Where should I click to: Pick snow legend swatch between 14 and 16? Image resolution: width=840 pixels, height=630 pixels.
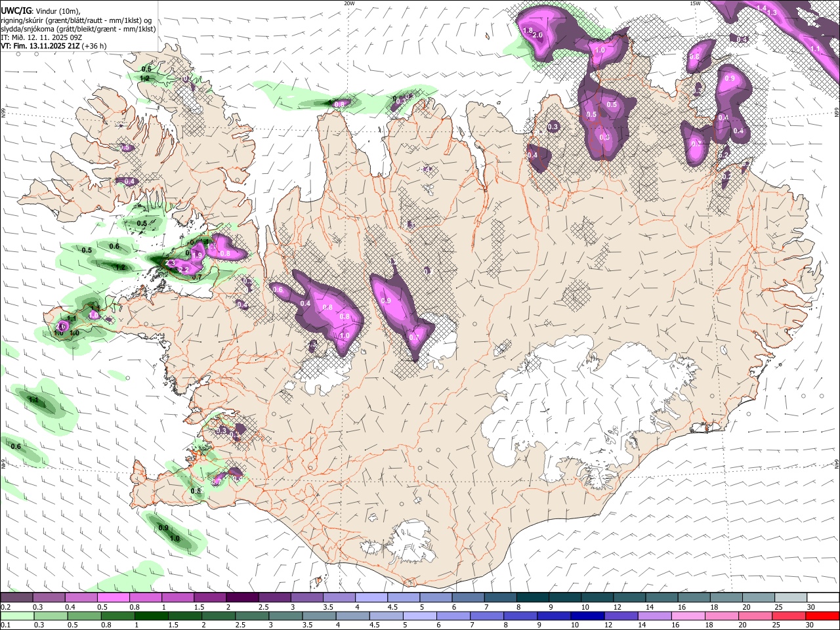(662, 598)
